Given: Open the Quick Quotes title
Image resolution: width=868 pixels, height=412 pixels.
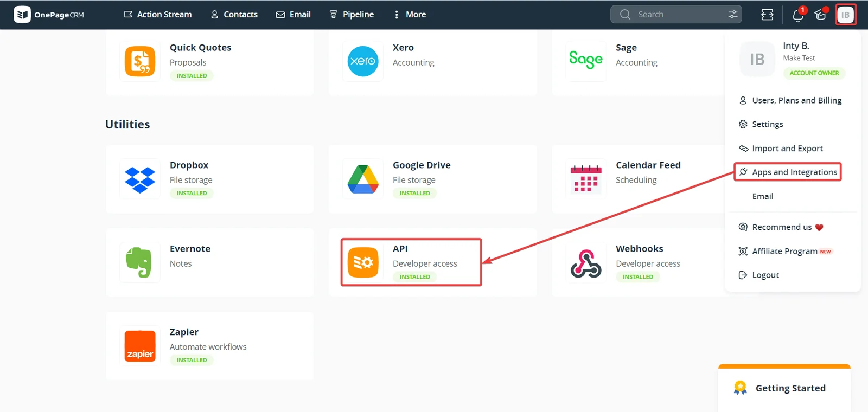Looking at the screenshot, I should coord(201,48).
